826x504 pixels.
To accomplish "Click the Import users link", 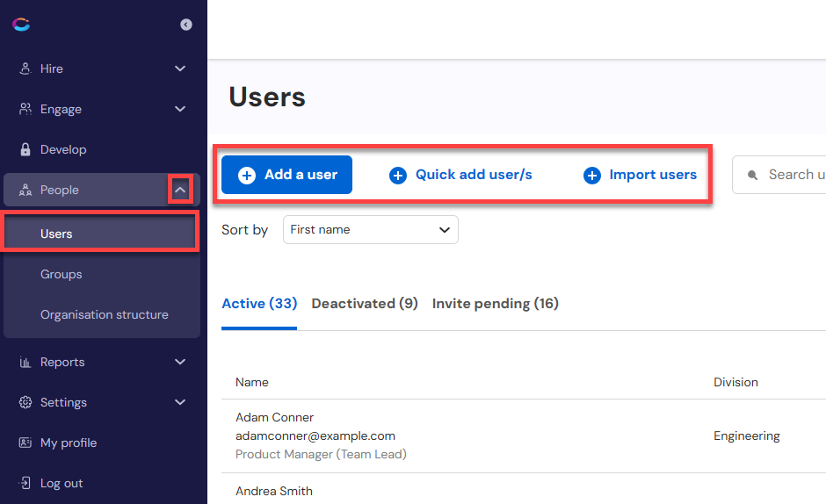I will pyautogui.click(x=640, y=175).
